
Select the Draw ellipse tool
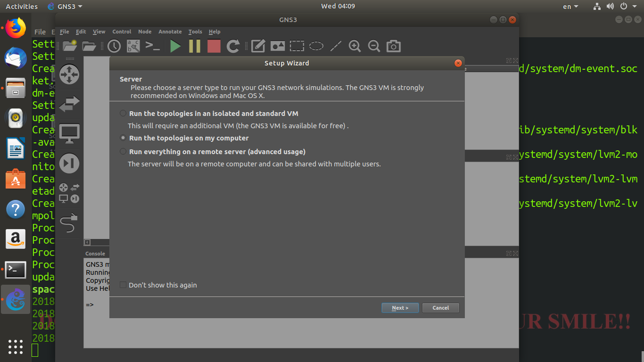pyautogui.click(x=316, y=46)
